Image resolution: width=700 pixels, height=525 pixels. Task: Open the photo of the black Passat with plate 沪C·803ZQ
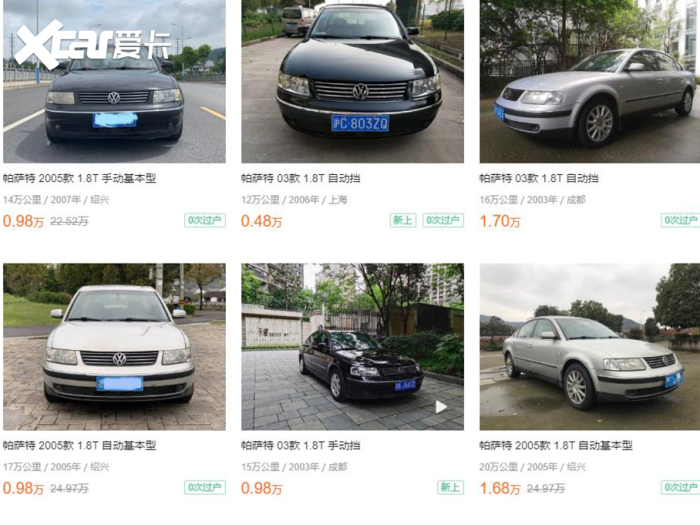(352, 81)
